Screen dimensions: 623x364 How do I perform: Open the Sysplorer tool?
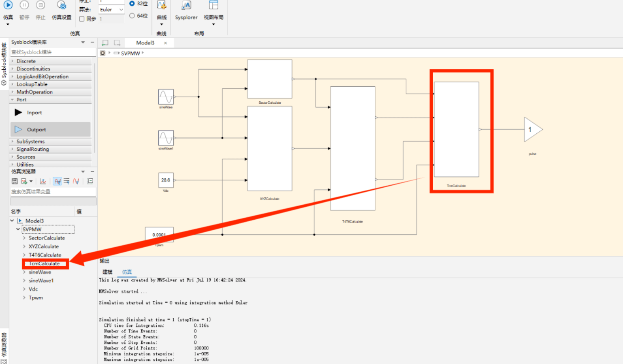[x=186, y=10]
